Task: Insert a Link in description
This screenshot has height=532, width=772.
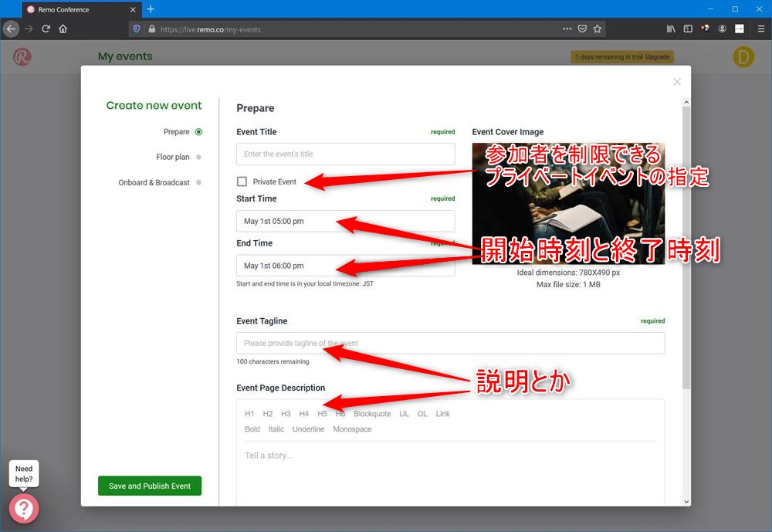Action: 442,414
